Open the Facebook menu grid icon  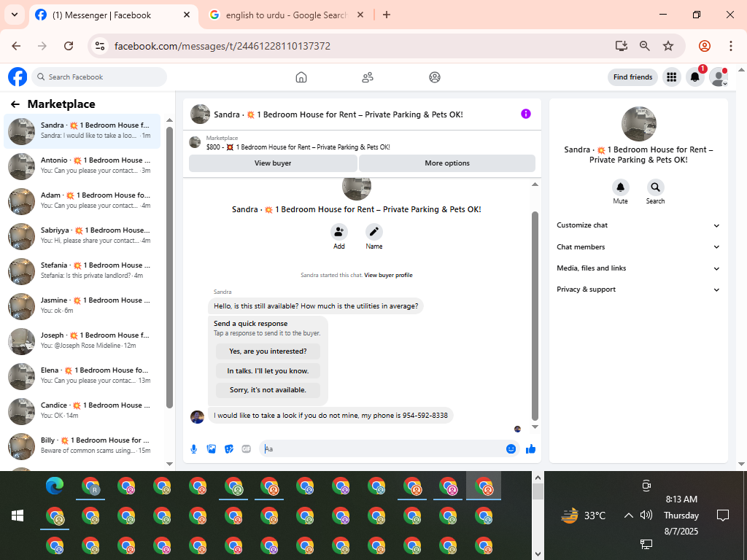pyautogui.click(x=672, y=77)
